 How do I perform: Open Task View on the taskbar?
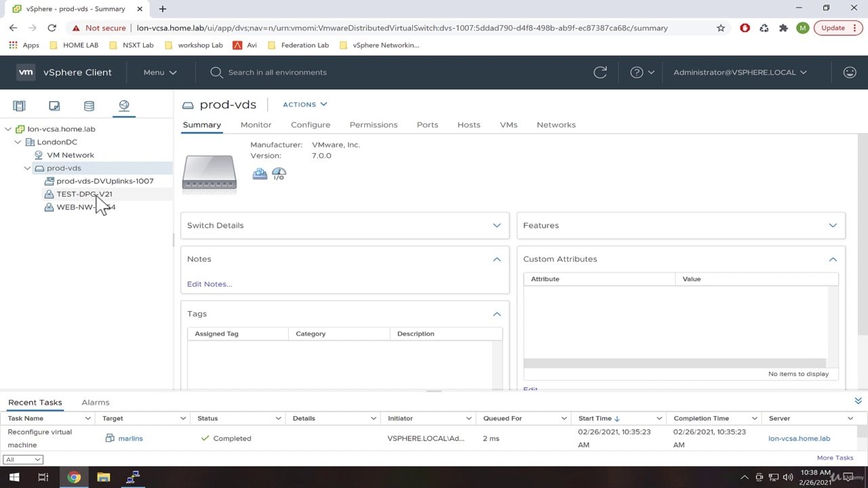[43, 477]
